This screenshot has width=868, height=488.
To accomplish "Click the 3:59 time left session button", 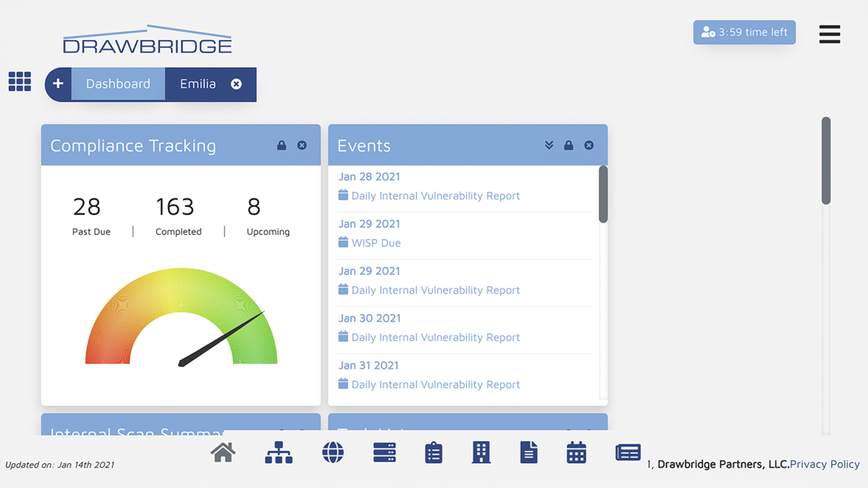I will [x=744, y=32].
